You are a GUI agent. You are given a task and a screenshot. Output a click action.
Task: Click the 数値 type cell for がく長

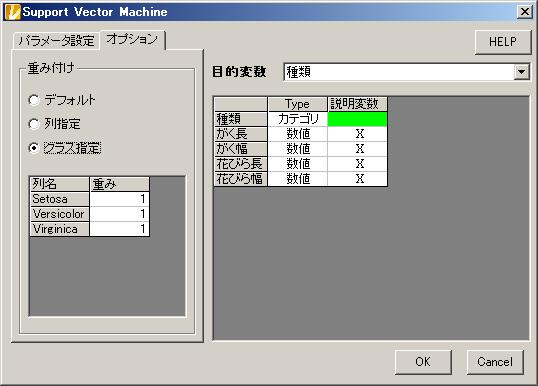pos(298,134)
